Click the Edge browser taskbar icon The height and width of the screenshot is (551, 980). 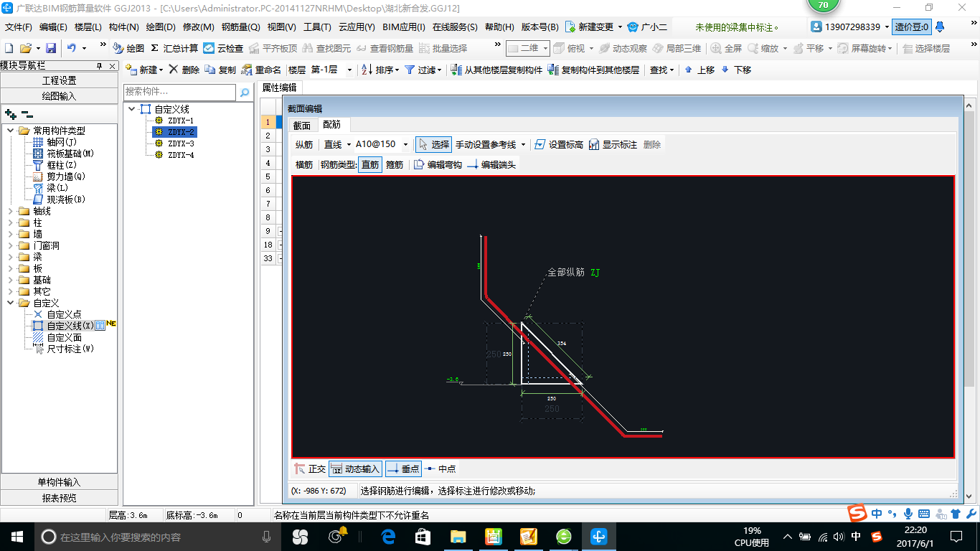389,536
